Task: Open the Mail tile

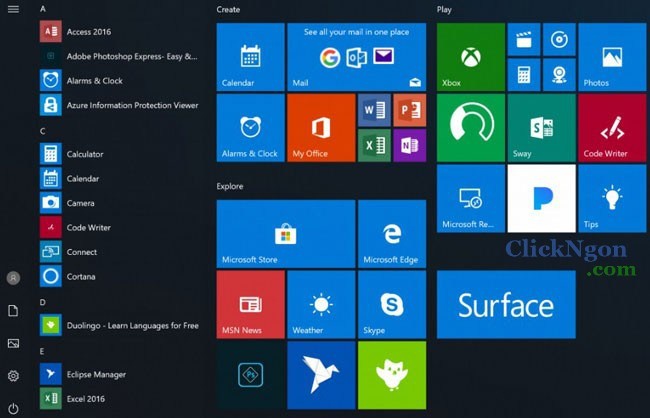Action: point(357,57)
